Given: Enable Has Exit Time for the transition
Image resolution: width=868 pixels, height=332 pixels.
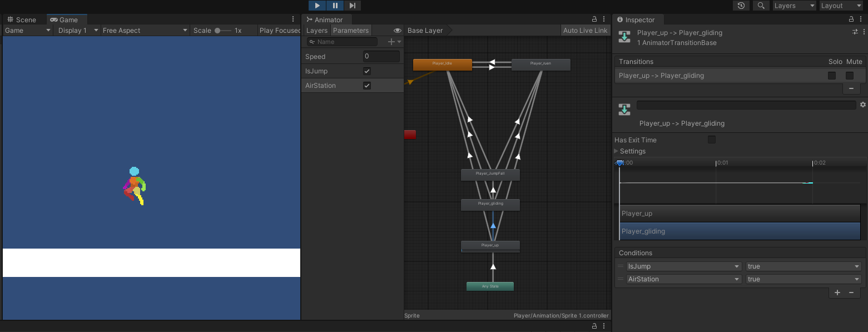Looking at the screenshot, I should point(712,140).
